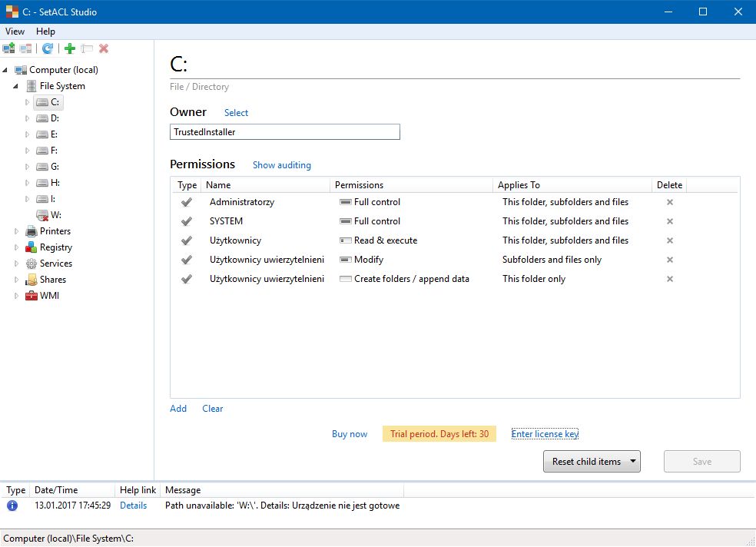This screenshot has height=547, width=756.
Task: Click the Refresh toolbar icon
Action: tap(48, 48)
